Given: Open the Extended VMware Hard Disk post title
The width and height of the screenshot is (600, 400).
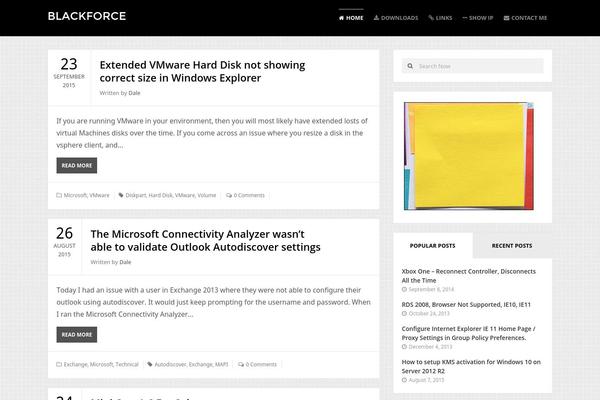Looking at the screenshot, I should click(202, 70).
